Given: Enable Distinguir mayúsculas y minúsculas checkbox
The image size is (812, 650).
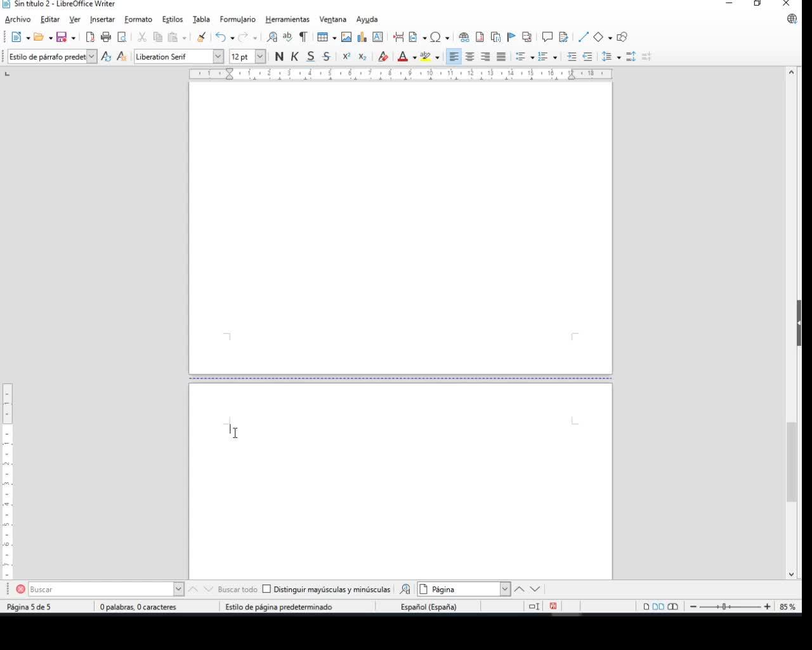Looking at the screenshot, I should click(x=267, y=589).
